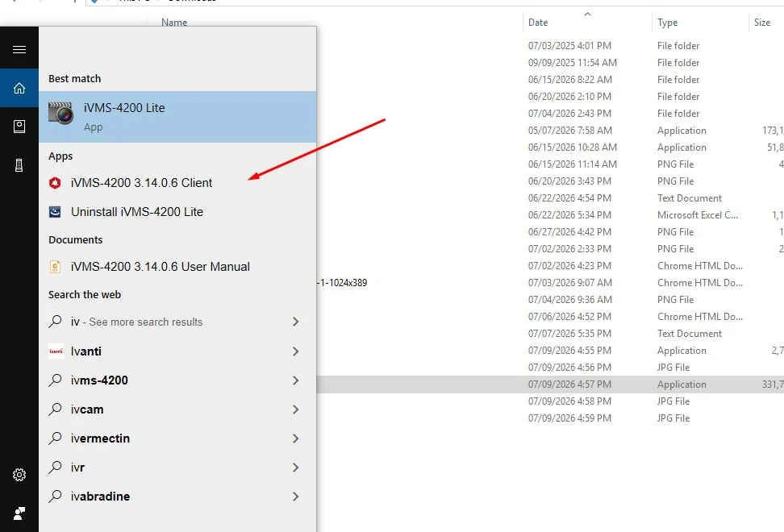Select JPG File dated 07/09/2026 4:56 PM

coord(550,367)
